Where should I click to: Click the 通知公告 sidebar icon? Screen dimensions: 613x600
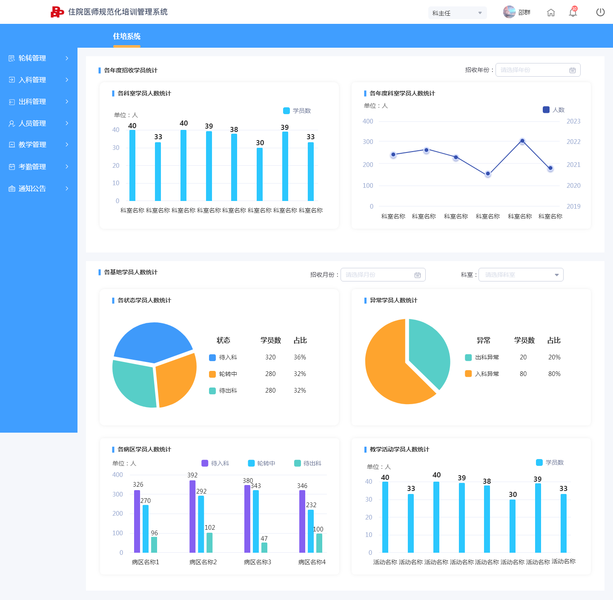(x=12, y=188)
